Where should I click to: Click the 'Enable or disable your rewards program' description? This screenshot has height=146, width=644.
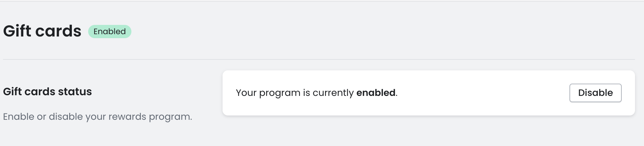pos(97,117)
